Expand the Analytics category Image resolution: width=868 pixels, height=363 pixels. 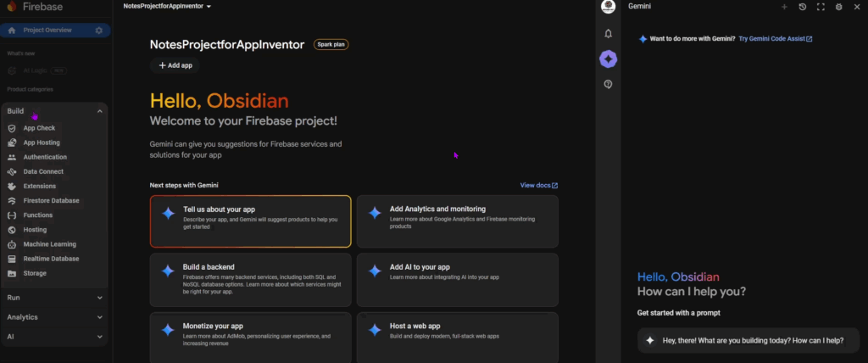point(99,317)
